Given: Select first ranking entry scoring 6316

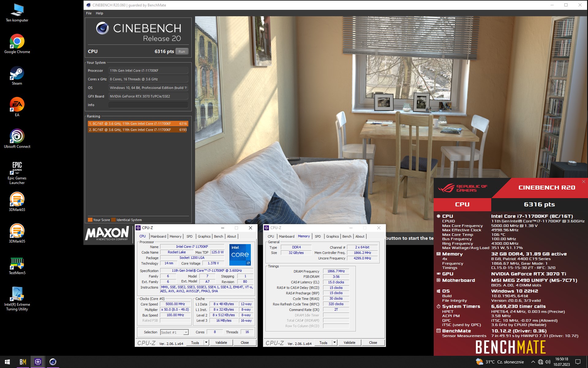Looking at the screenshot, I should (x=138, y=124).
